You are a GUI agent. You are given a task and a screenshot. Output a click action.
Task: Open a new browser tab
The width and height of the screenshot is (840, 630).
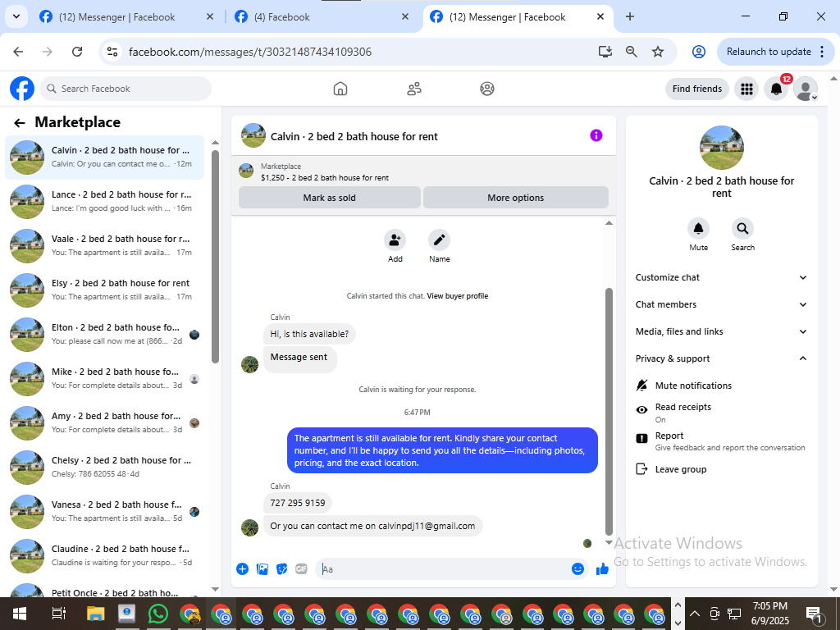click(630, 16)
